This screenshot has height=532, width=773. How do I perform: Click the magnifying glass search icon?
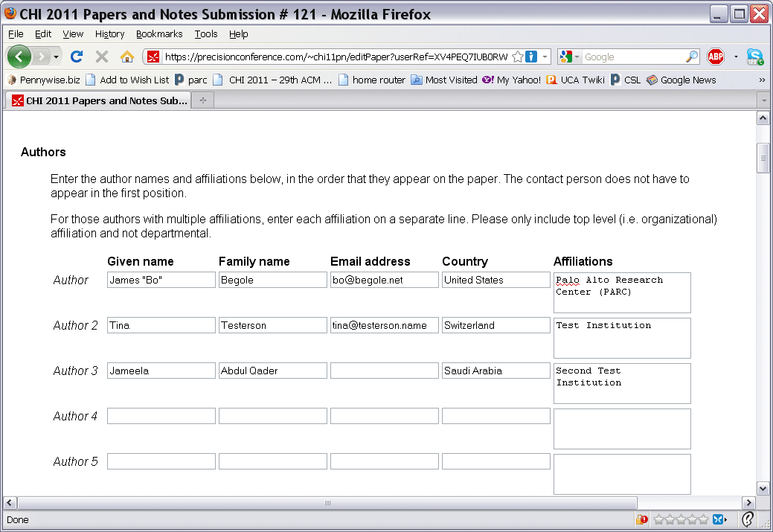pyautogui.click(x=692, y=57)
